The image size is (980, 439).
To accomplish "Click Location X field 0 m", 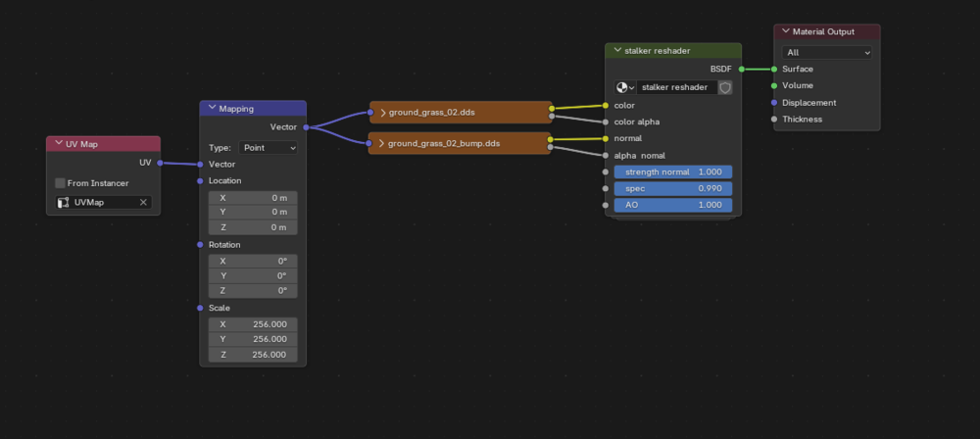I will click(253, 198).
